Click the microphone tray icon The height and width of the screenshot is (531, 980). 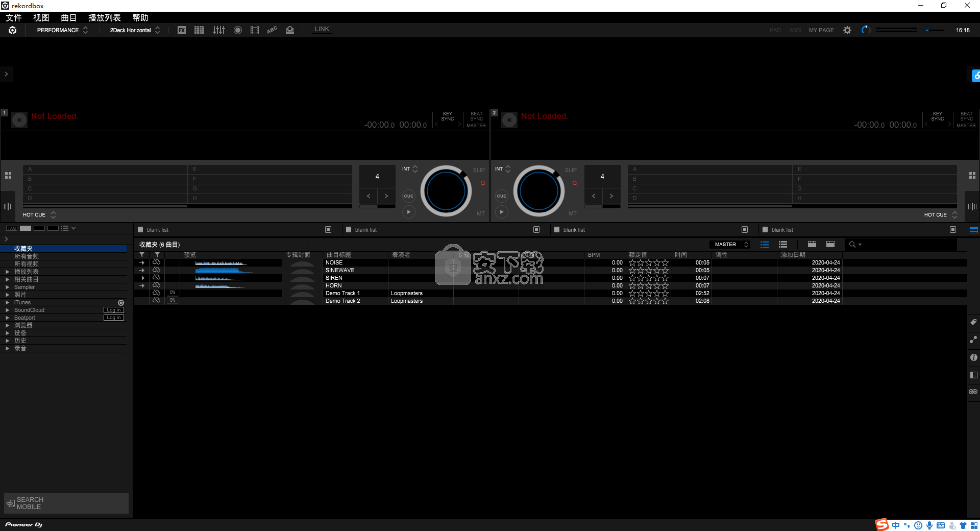pyautogui.click(x=929, y=525)
